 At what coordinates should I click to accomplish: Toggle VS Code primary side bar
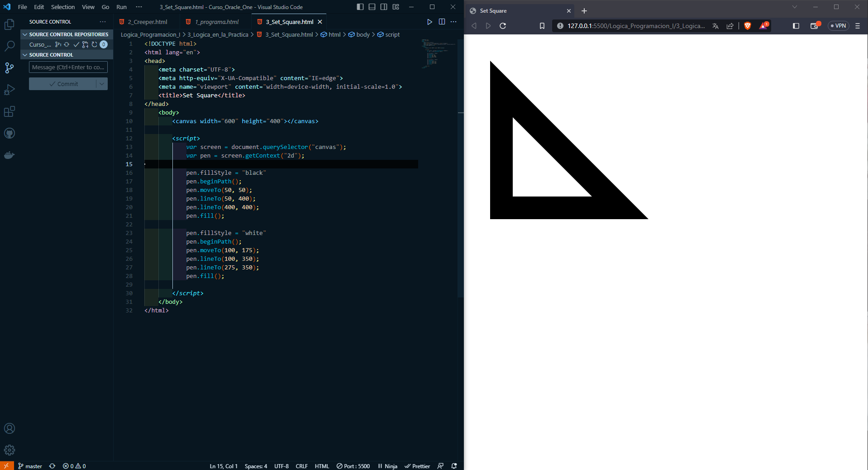tap(360, 7)
